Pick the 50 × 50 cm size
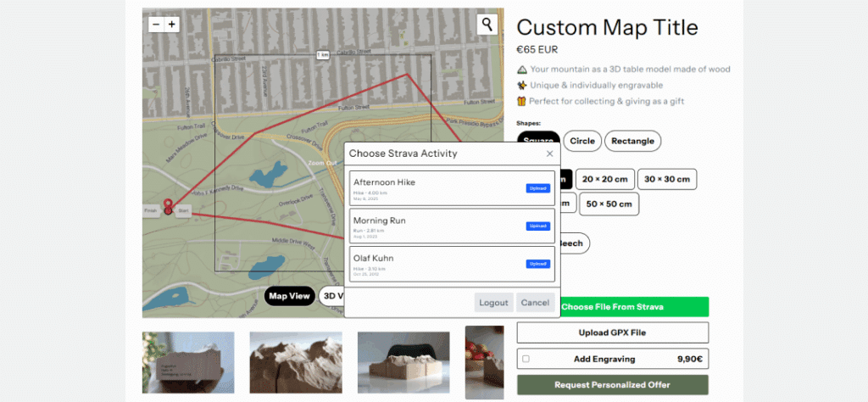868x402 pixels. coord(609,204)
